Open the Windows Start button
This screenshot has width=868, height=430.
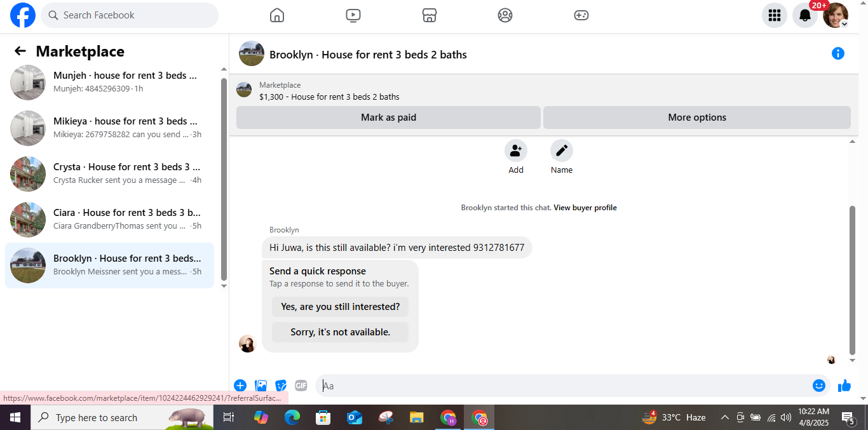click(x=15, y=417)
